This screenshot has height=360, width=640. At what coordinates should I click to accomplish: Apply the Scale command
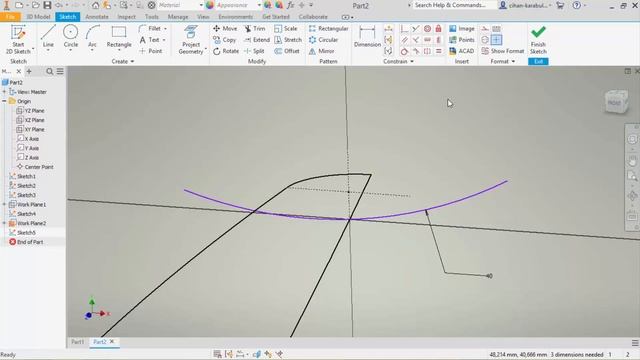point(286,29)
